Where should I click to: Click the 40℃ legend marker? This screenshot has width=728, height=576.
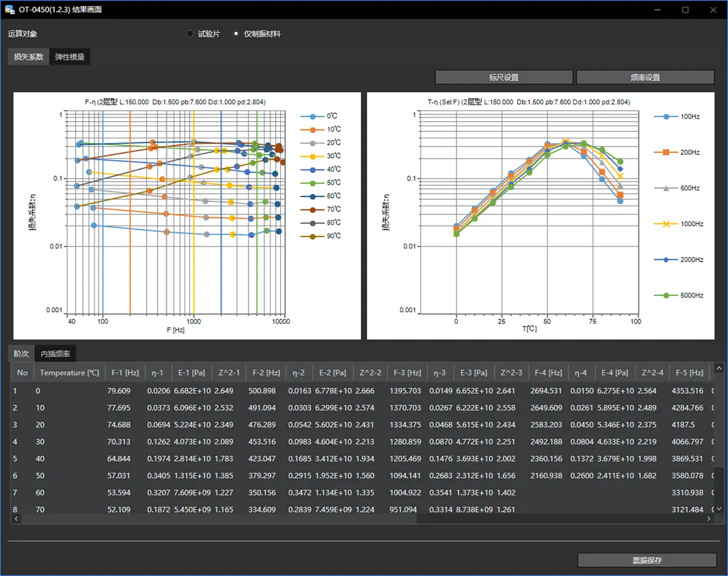[312, 169]
